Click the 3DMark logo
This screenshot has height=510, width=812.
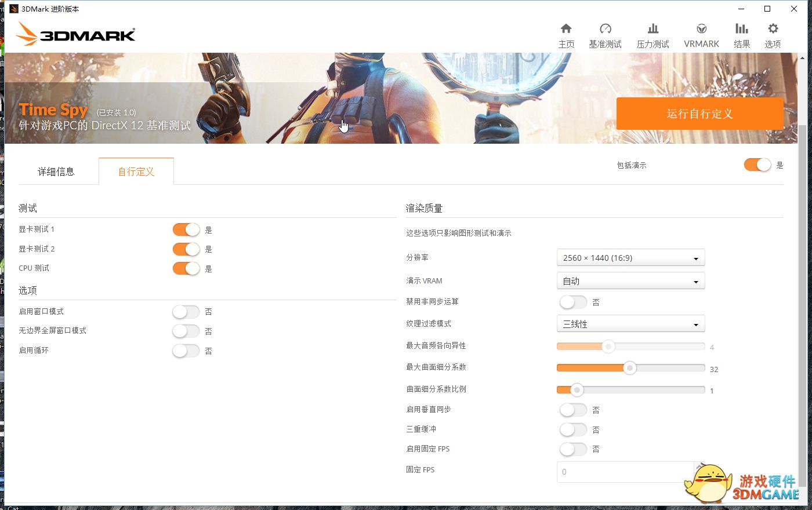75,34
